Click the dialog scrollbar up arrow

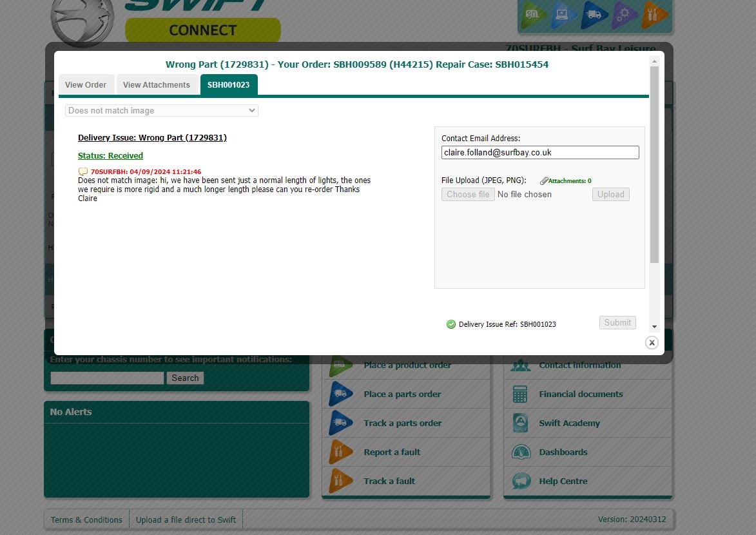[x=654, y=61]
